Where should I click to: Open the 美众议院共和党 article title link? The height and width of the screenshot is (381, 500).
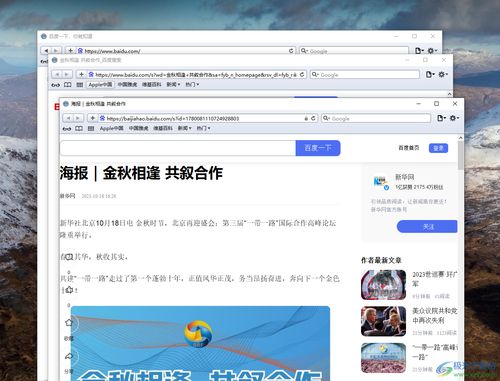[x=435, y=315]
